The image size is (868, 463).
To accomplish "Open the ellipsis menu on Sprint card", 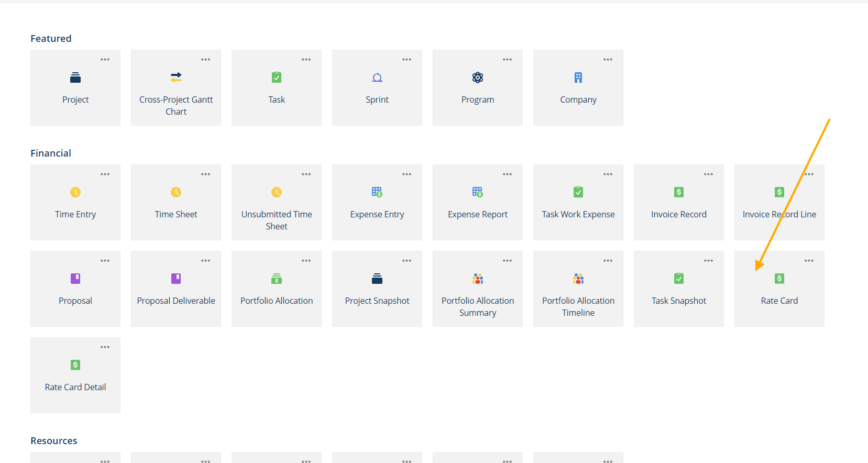I will point(407,60).
